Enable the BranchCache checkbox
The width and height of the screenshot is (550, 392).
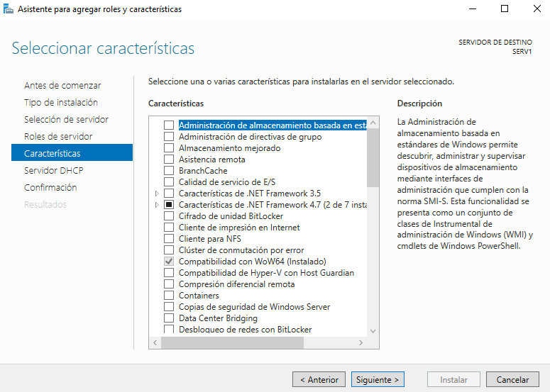pyautogui.click(x=169, y=170)
